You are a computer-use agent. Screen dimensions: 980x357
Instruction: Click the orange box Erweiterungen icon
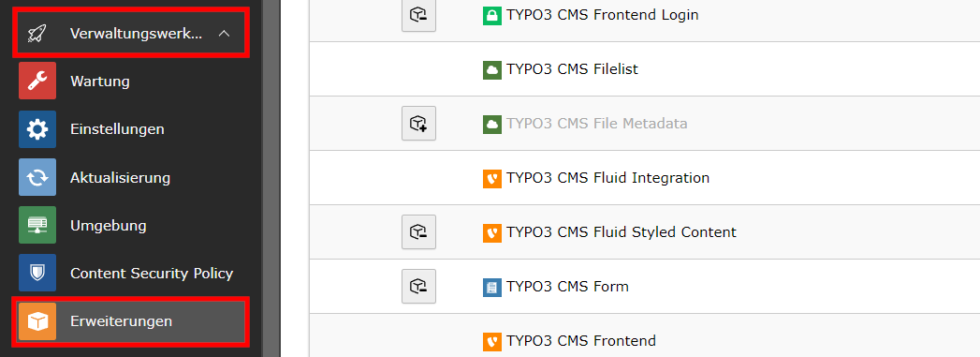[37, 321]
